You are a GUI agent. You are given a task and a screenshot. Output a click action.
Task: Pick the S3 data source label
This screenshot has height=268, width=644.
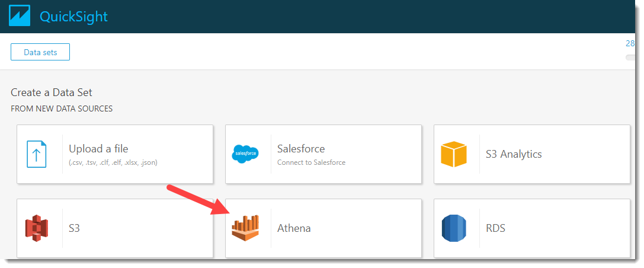[x=74, y=228]
